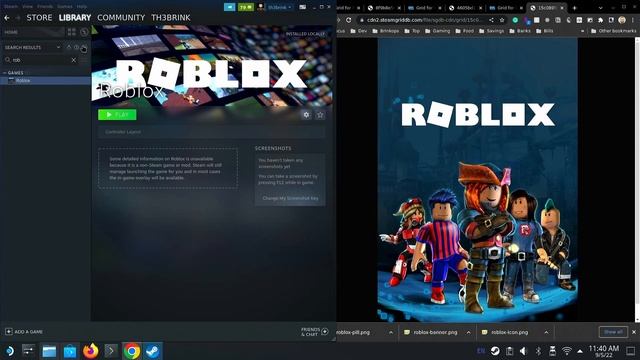
Task: Open downloaded roblox-banner.png file
Action: pyautogui.click(x=431, y=332)
